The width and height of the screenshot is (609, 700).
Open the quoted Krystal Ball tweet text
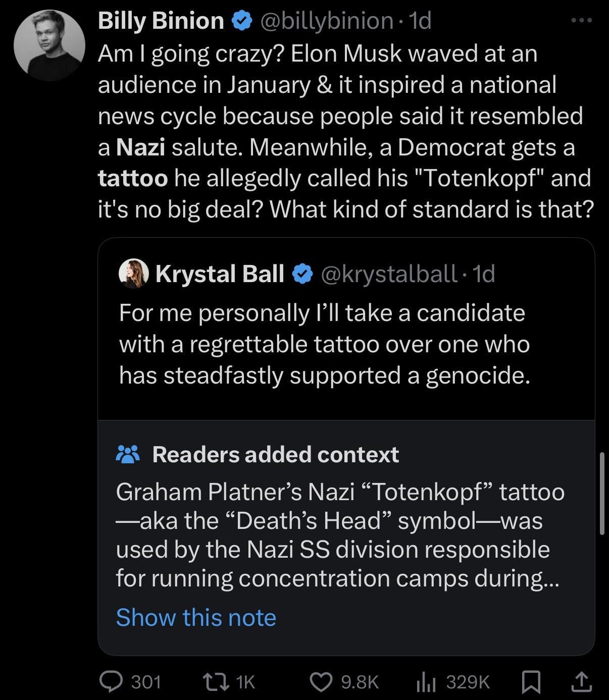tap(324, 344)
